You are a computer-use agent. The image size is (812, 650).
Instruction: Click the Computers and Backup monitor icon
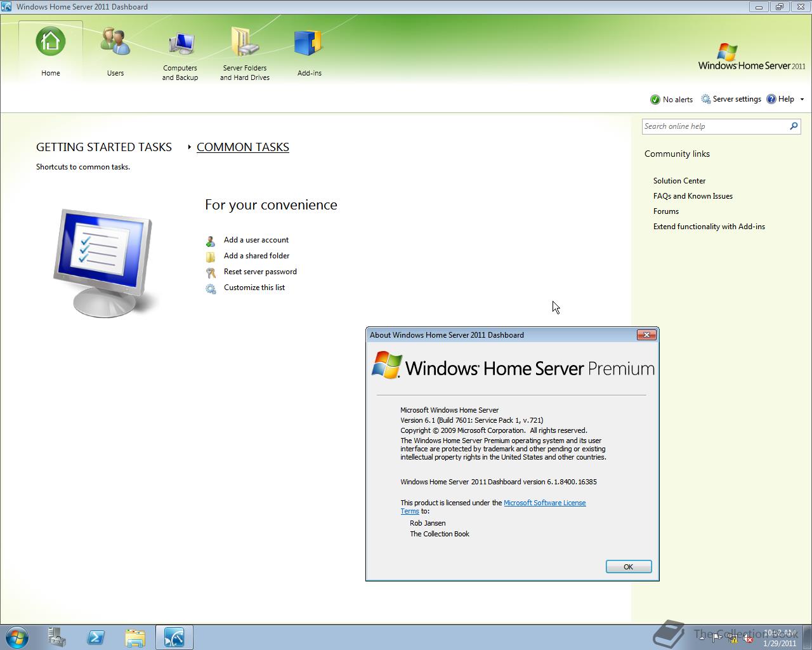[x=181, y=43]
